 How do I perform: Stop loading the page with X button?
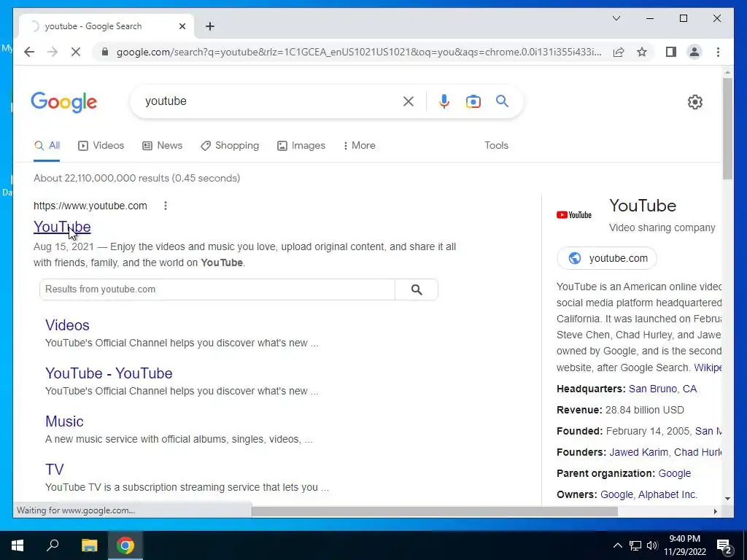coord(76,52)
